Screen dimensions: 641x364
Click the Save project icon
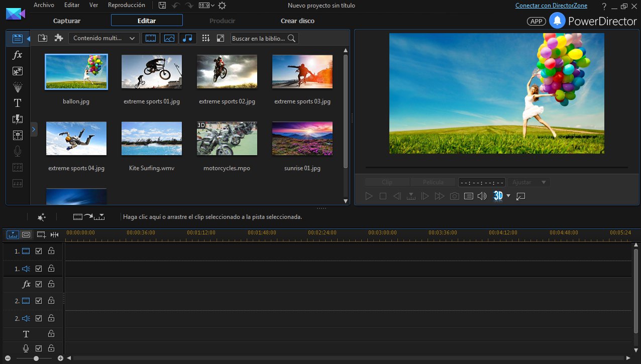point(162,5)
